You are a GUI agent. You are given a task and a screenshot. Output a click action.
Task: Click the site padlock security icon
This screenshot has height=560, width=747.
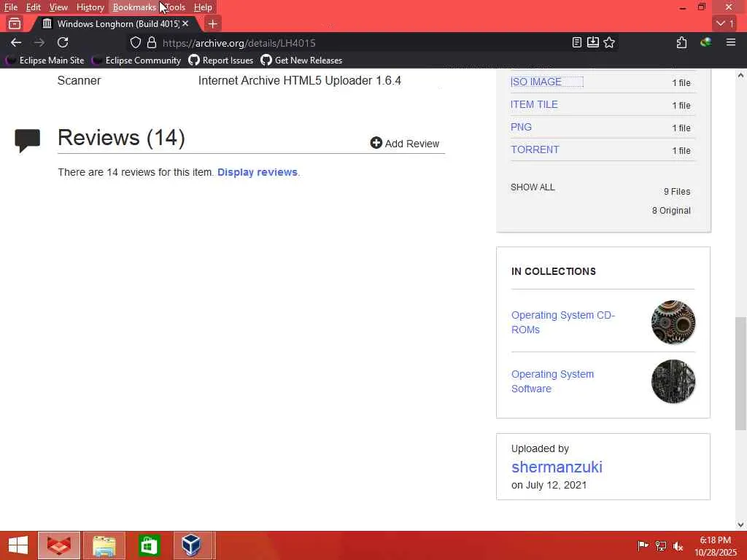(x=152, y=43)
